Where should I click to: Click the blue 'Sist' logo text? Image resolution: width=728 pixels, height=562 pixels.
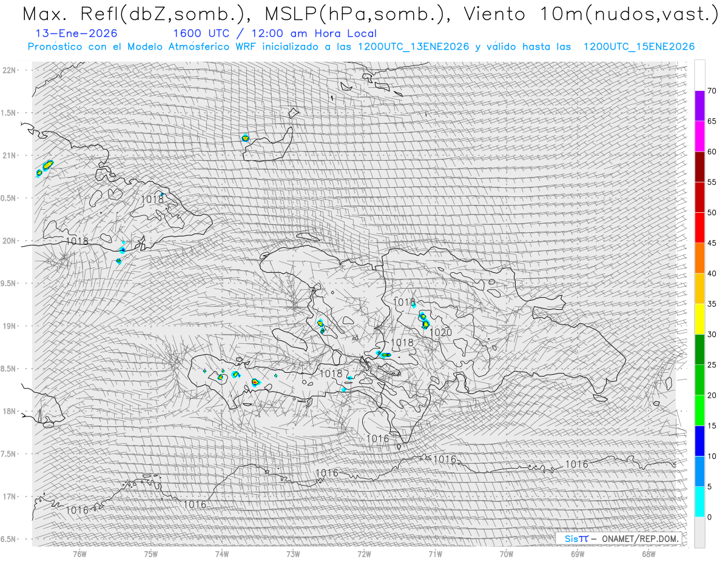click(576, 538)
